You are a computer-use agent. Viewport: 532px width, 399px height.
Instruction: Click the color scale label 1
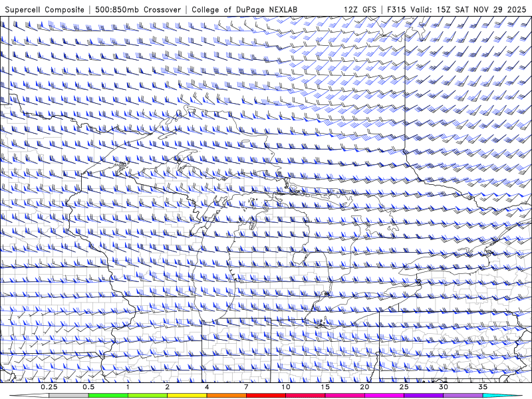pyautogui.click(x=128, y=387)
